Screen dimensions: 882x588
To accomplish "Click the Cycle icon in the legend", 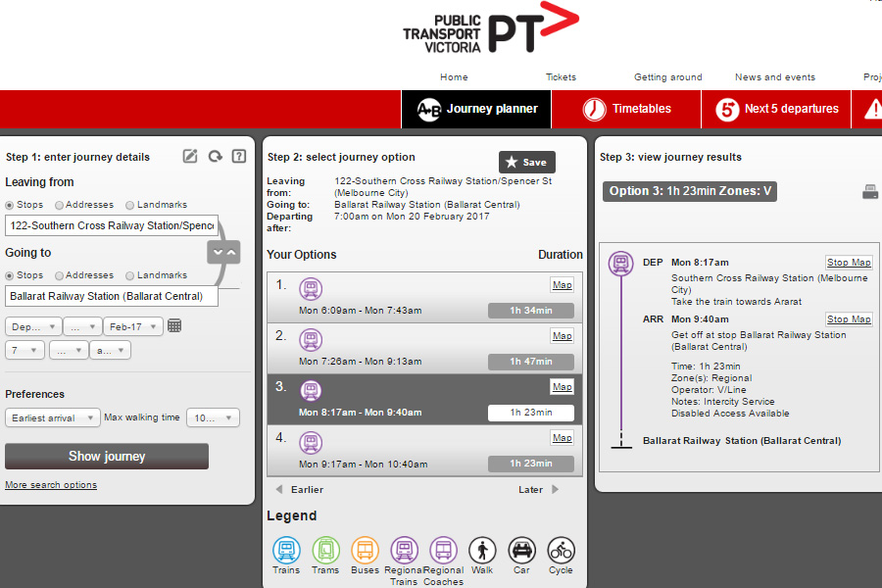I will (561, 551).
